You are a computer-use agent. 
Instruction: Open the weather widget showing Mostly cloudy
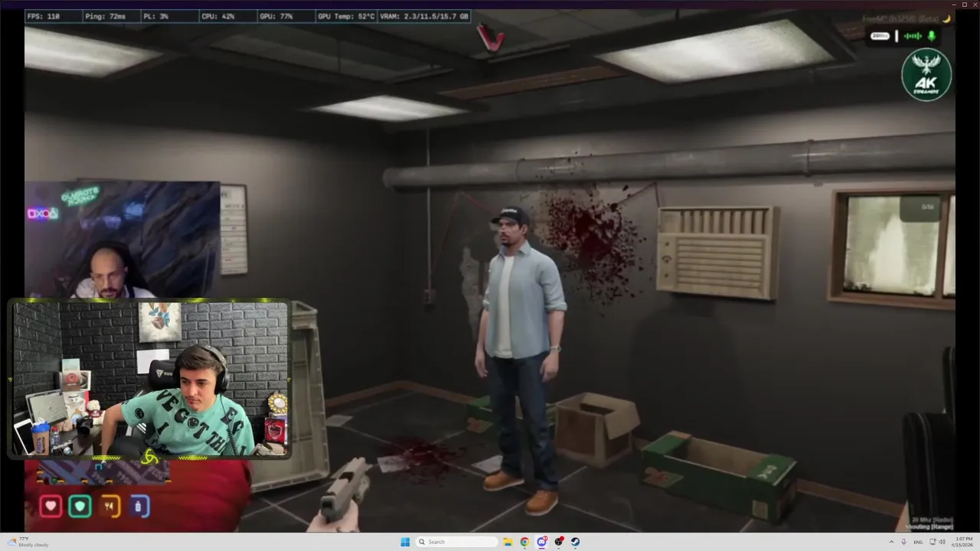coord(28,542)
